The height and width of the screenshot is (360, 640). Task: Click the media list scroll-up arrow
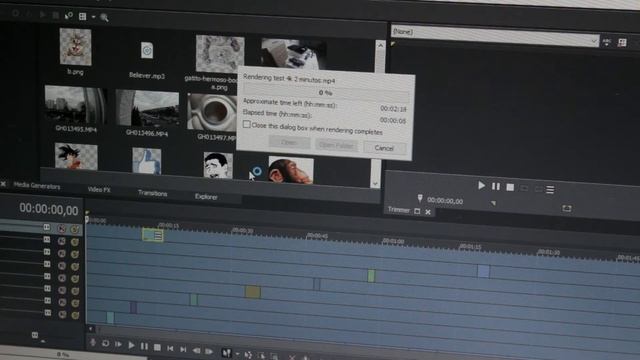click(380, 45)
